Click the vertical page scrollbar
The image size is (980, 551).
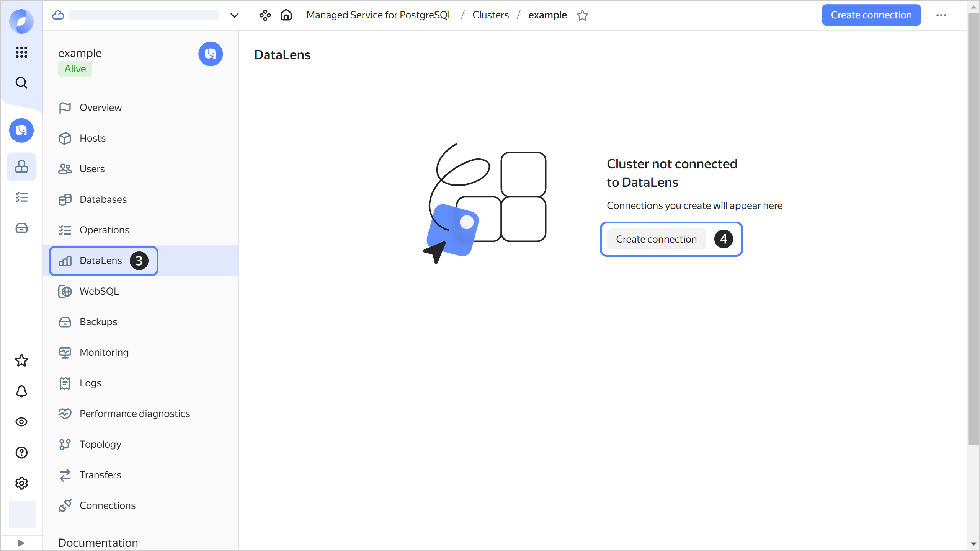coord(973,230)
